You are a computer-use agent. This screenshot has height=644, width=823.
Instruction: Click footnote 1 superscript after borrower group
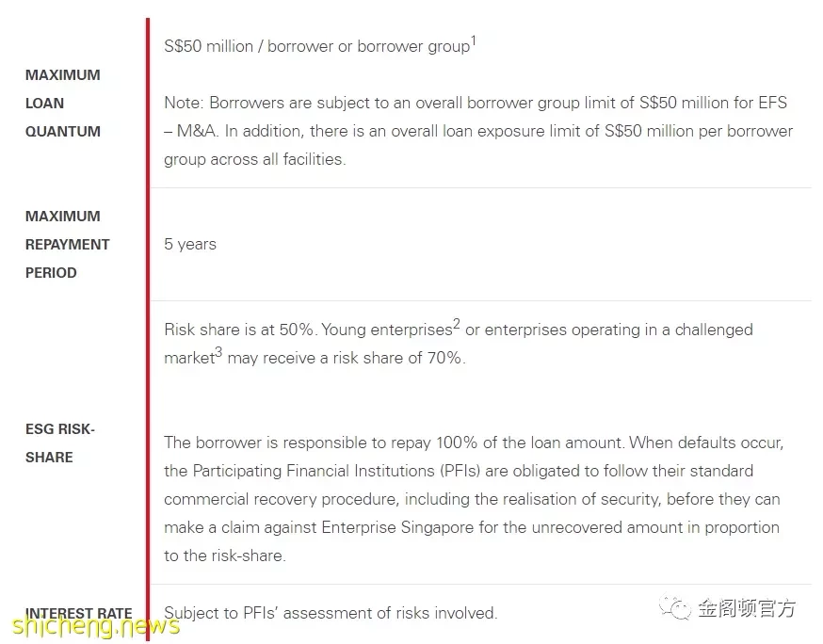coord(473,40)
